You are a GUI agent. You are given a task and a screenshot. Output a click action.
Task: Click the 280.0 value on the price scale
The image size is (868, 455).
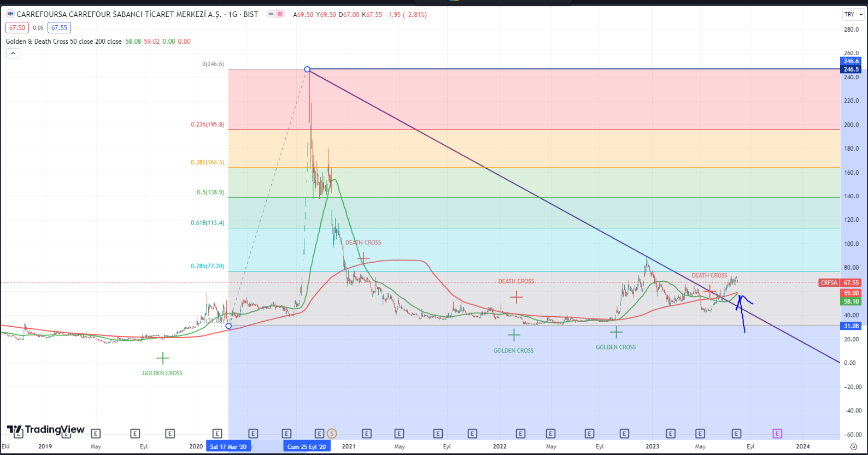[x=851, y=29]
